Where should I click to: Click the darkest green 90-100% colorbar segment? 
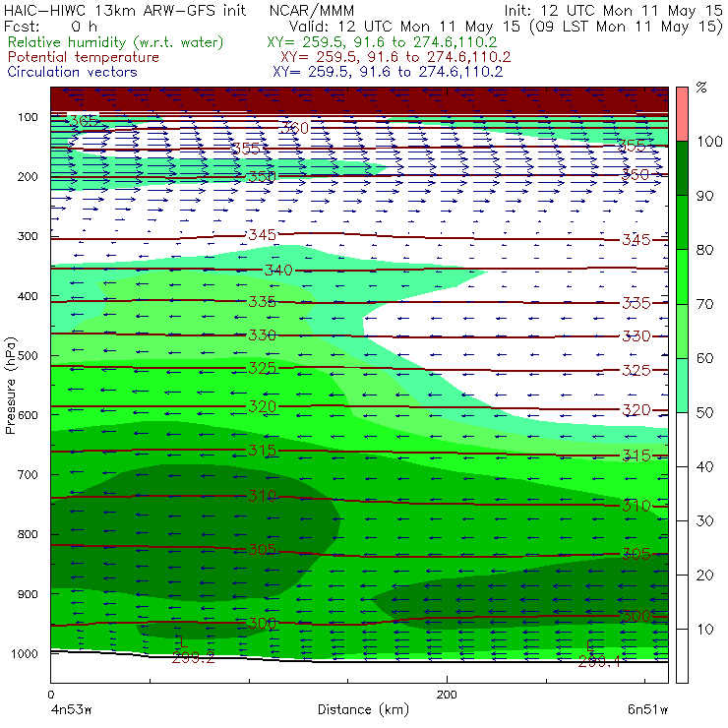682,168
